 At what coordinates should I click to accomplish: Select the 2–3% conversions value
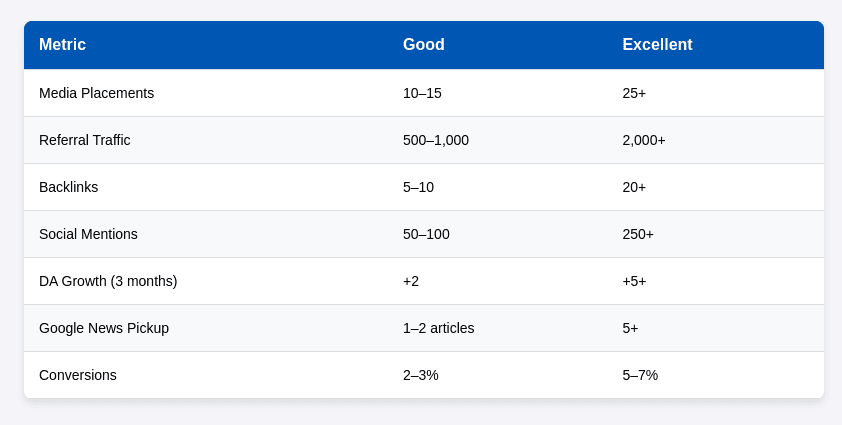(421, 375)
